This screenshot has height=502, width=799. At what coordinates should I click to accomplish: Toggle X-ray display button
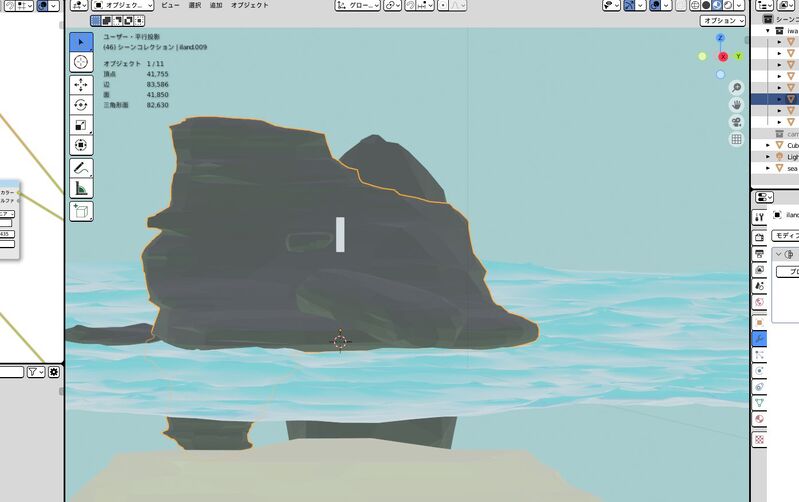click(x=681, y=5)
